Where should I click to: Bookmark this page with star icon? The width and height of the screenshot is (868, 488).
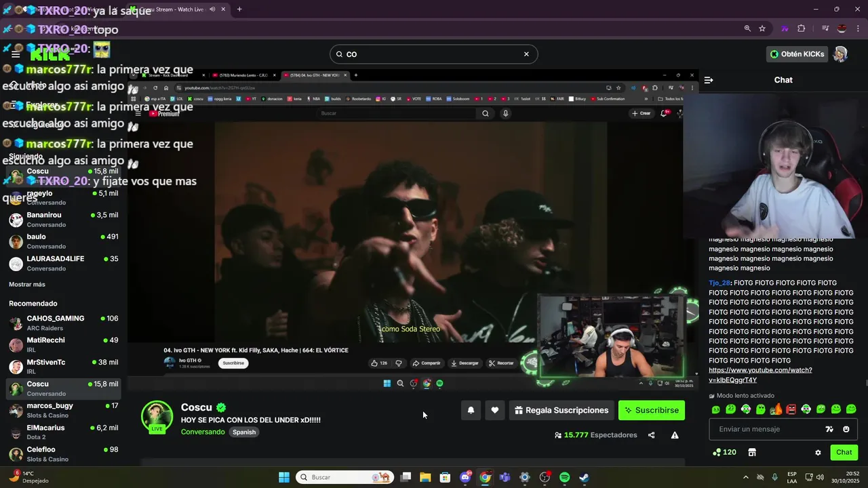tap(762, 28)
